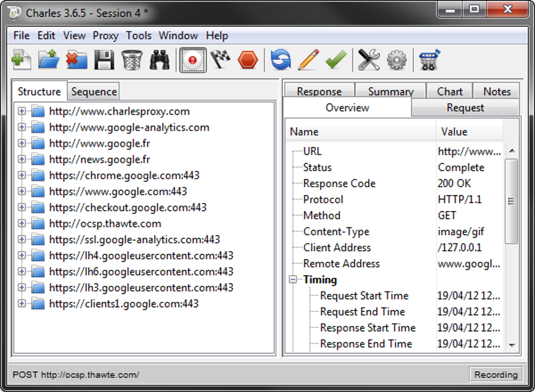Open Find with the binoculars icon
Screen dimensions: 535x392
click(159, 60)
